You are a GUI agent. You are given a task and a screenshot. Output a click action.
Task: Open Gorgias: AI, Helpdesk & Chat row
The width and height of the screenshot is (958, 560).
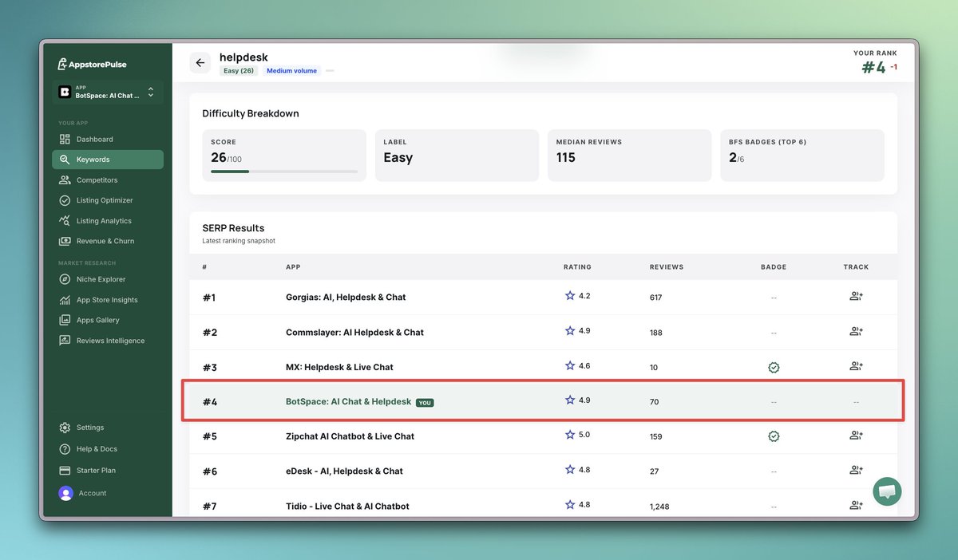(x=543, y=297)
